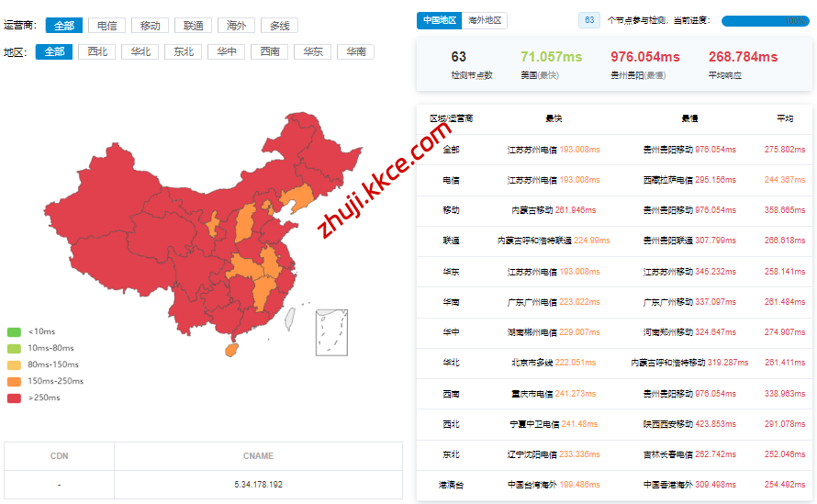
Task: Filter region by 华东
Action: point(313,52)
